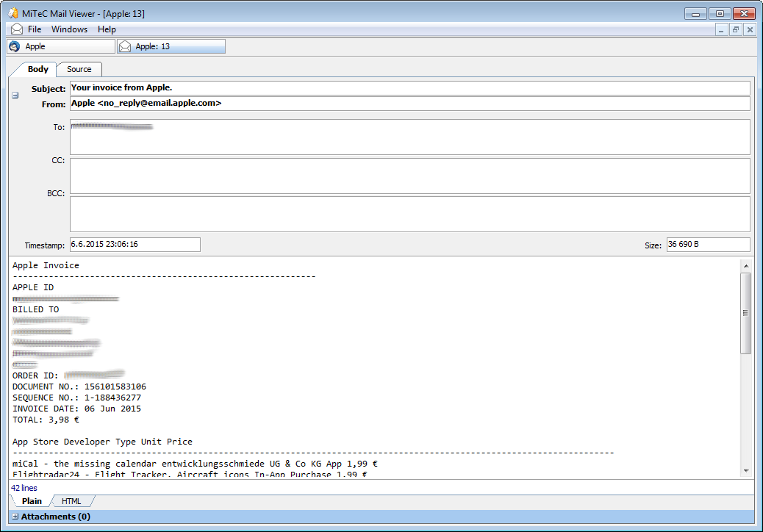Select the Source tab
The image size is (763, 532).
[x=79, y=69]
